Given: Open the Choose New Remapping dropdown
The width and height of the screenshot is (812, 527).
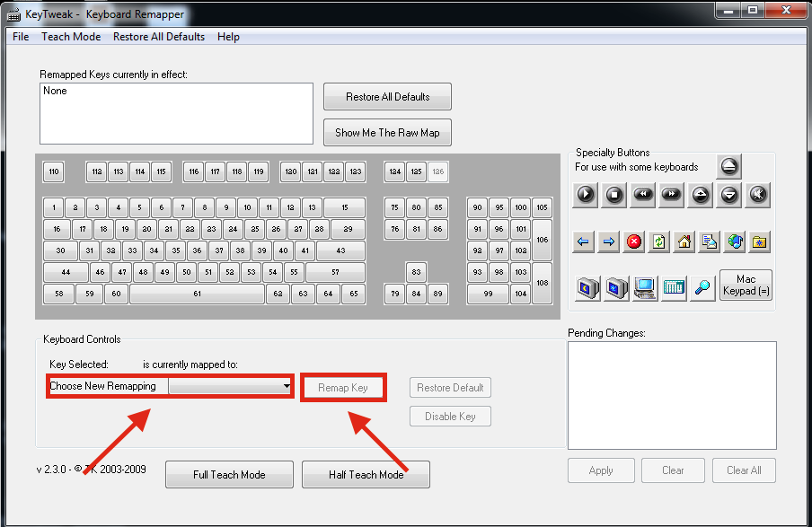Looking at the screenshot, I should point(229,386).
